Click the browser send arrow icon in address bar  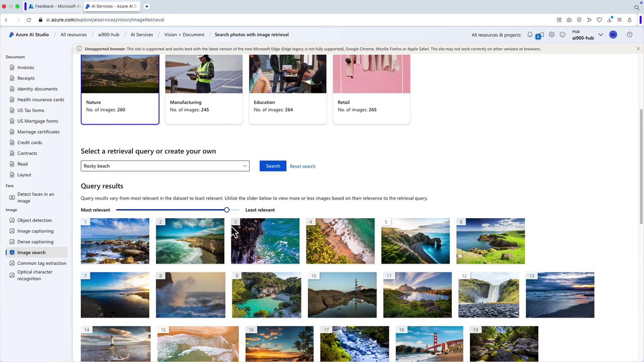tap(589, 20)
